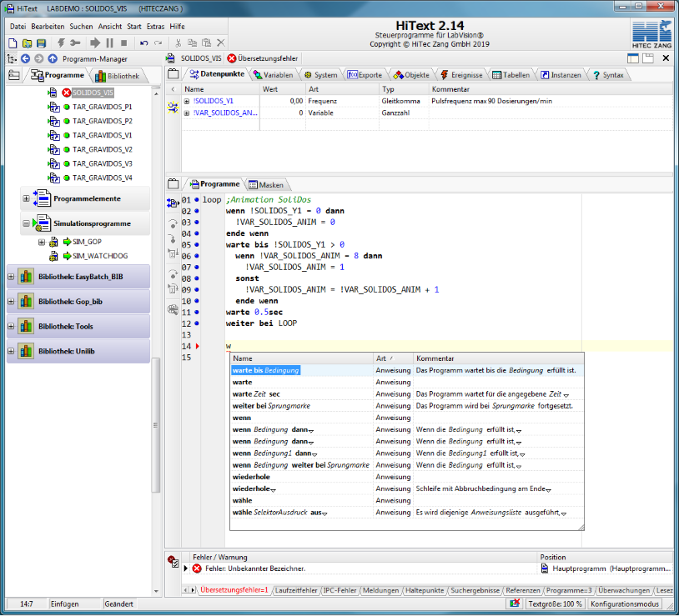Open the System tab
The height and width of the screenshot is (616, 679).
tap(321, 75)
